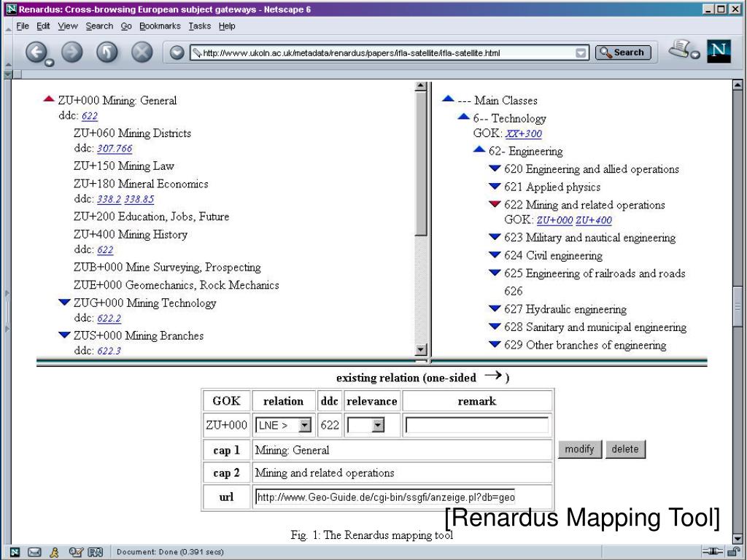Open Mail from the status bar envelope icon
The image size is (747, 560).
click(x=34, y=553)
